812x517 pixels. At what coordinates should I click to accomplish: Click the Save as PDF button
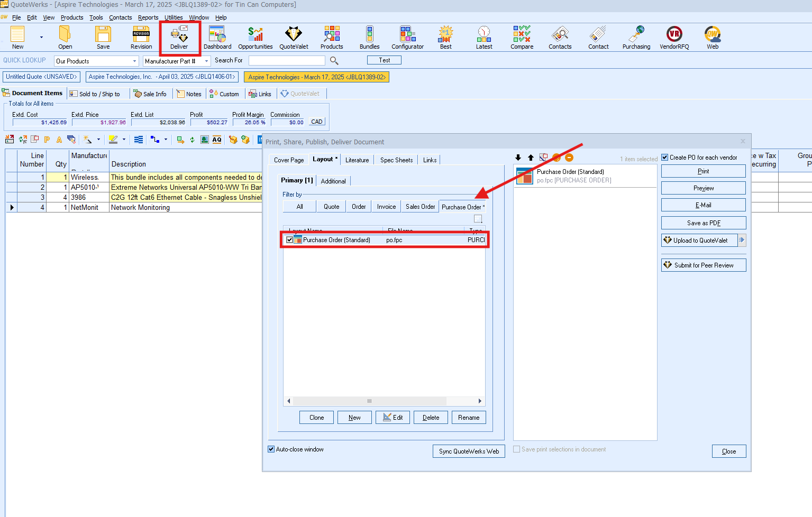tap(704, 223)
